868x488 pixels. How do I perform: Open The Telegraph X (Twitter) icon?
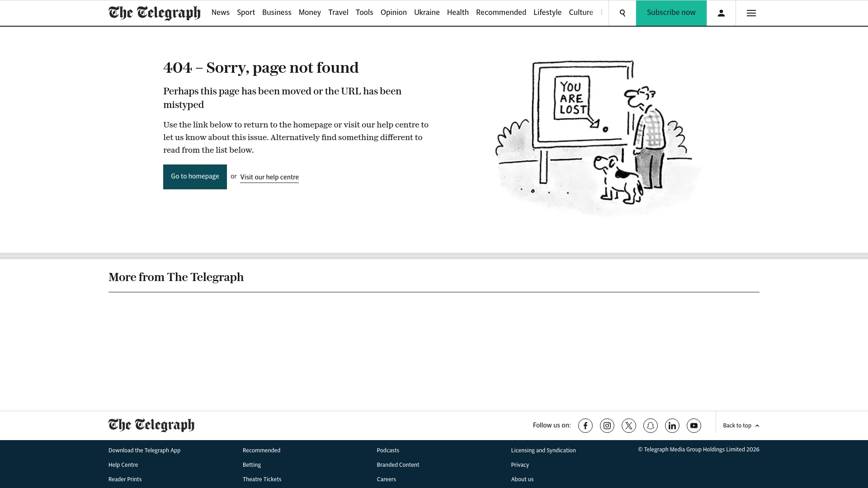pyautogui.click(x=629, y=426)
